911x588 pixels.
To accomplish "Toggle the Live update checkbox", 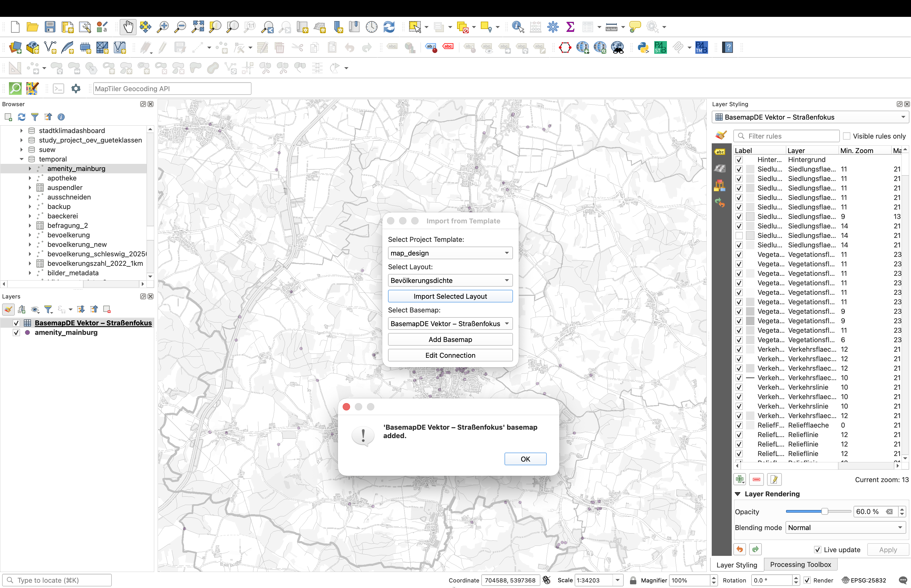I will (x=818, y=550).
